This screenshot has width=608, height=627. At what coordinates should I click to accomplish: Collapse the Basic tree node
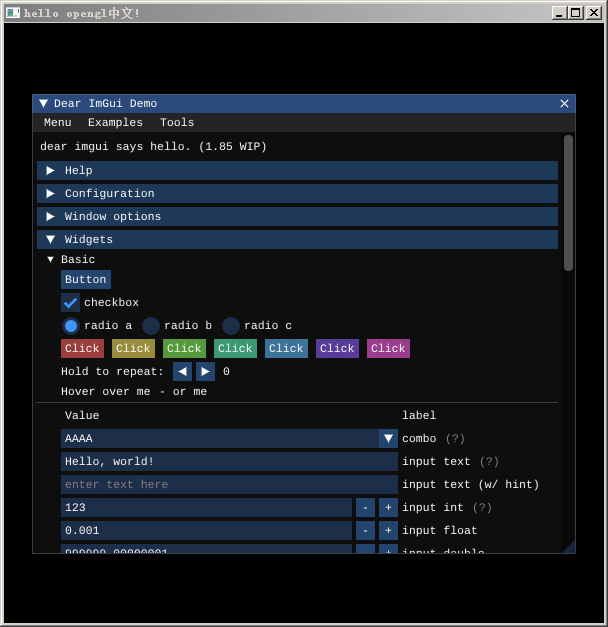[50, 260]
